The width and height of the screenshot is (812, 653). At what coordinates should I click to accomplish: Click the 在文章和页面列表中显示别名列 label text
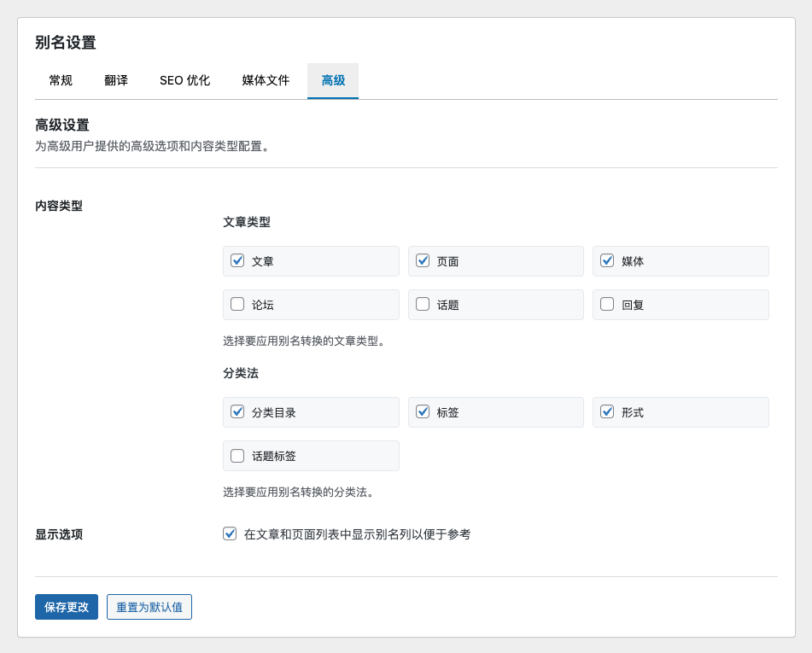[x=357, y=534]
